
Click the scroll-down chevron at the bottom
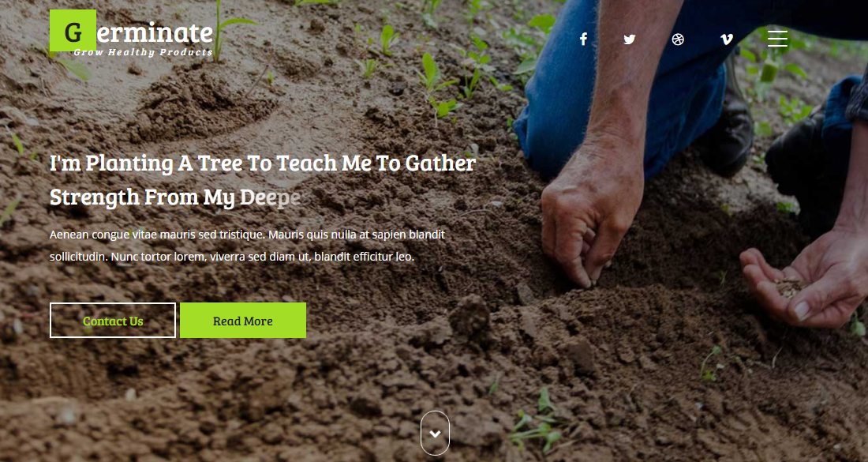click(435, 434)
